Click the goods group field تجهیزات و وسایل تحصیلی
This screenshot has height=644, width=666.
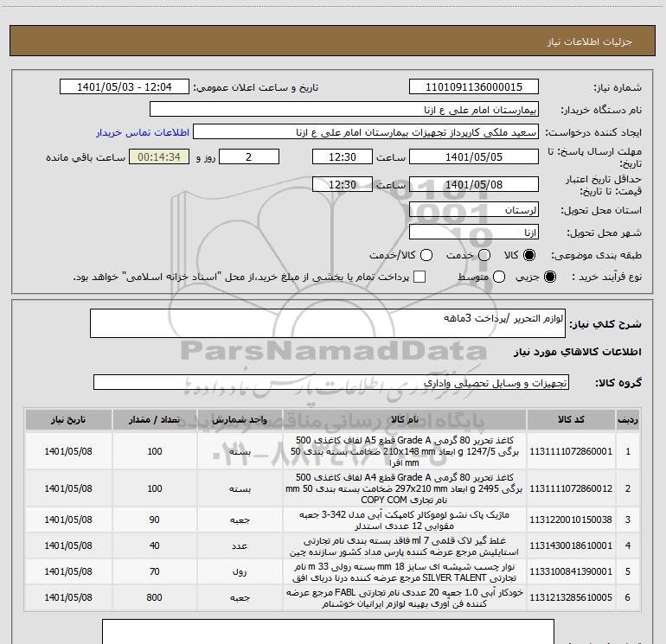331,382
